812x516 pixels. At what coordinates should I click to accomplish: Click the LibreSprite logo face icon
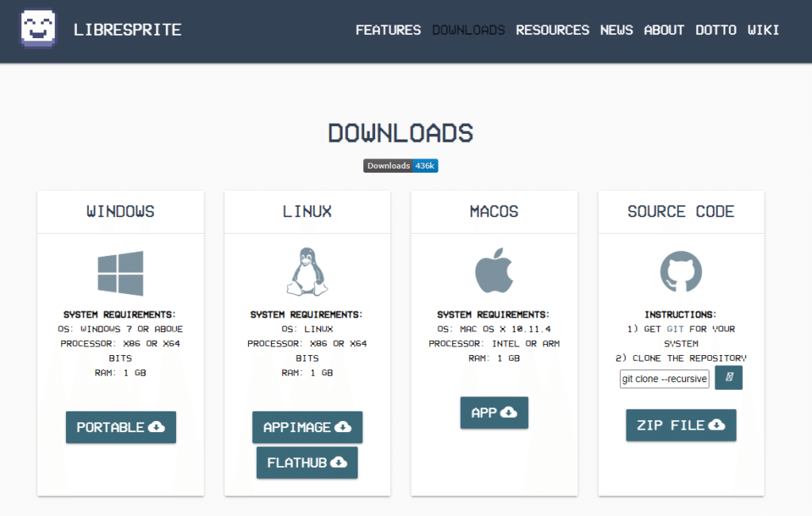pyautogui.click(x=38, y=29)
